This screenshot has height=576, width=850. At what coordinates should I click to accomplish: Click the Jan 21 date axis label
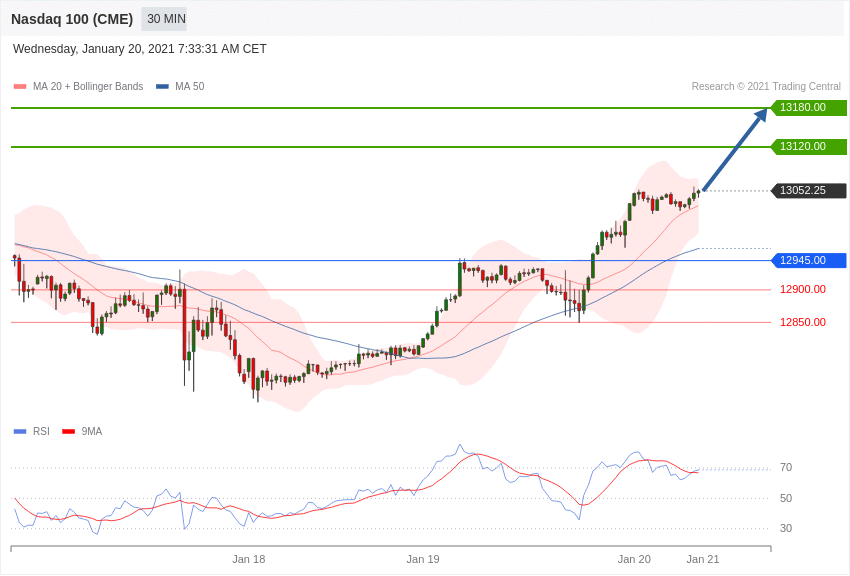(x=703, y=559)
